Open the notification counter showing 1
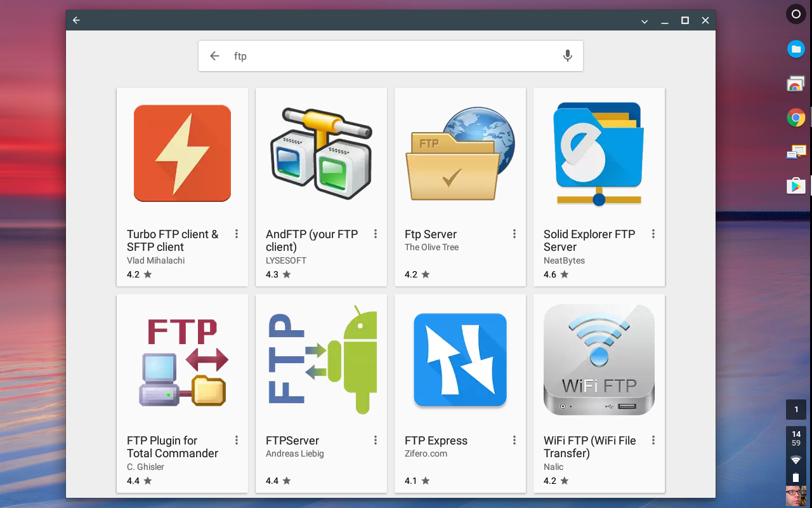This screenshot has height=508, width=812. (x=796, y=410)
